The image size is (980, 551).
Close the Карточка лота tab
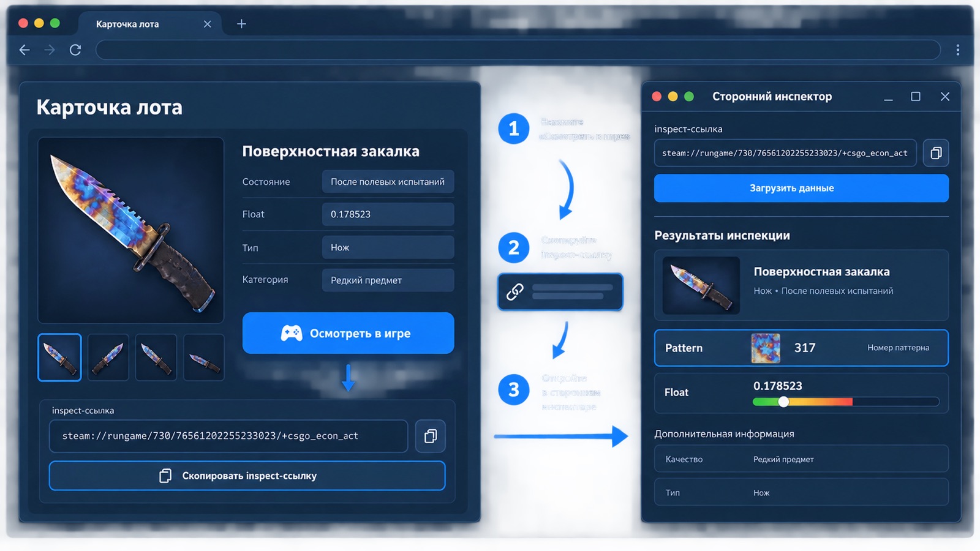point(207,24)
